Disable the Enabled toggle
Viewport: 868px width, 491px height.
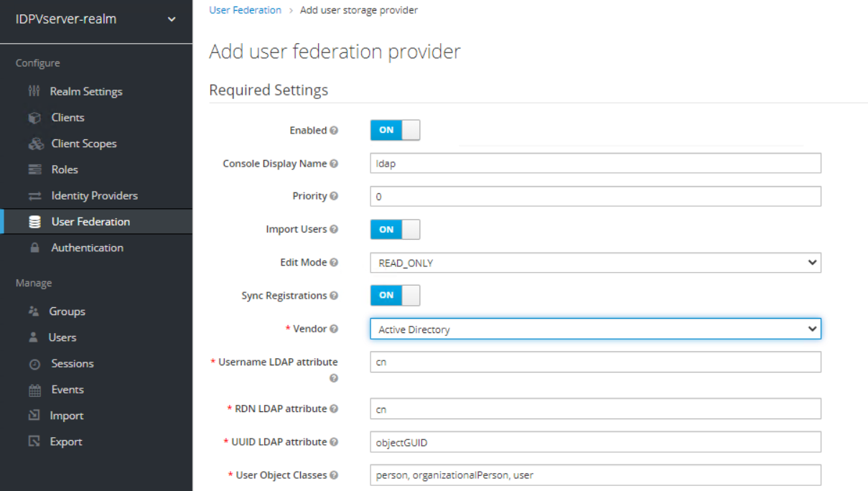pyautogui.click(x=395, y=130)
